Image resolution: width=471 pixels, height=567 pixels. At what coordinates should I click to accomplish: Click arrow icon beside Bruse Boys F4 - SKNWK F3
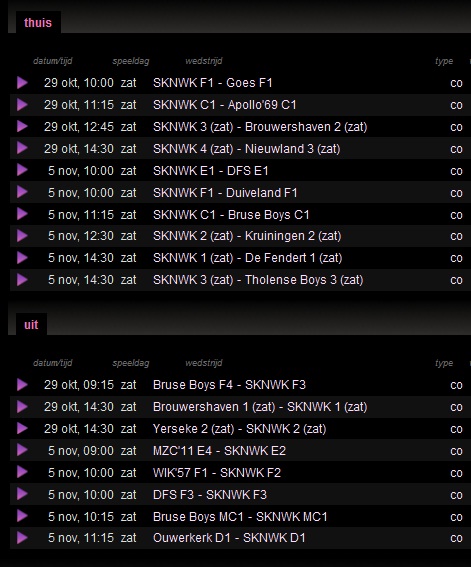(22, 385)
